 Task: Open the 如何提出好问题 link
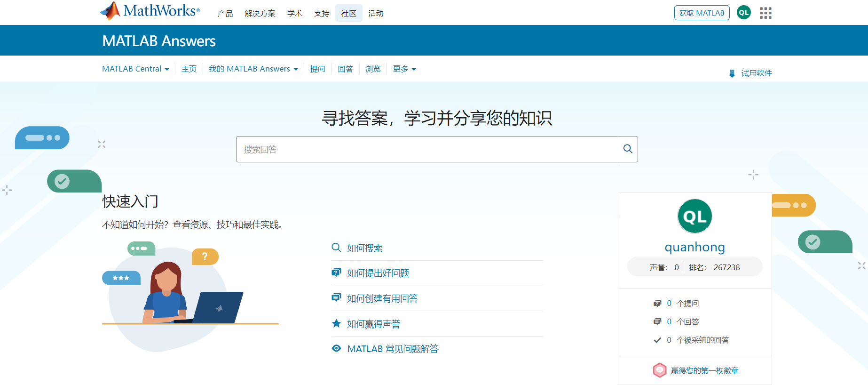click(378, 273)
